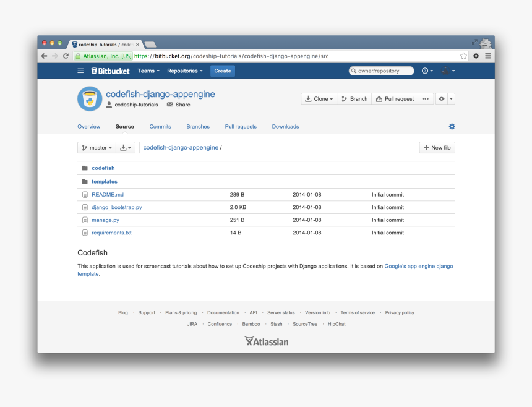
Task: Open the more actions ellipsis button
Action: coord(426,99)
